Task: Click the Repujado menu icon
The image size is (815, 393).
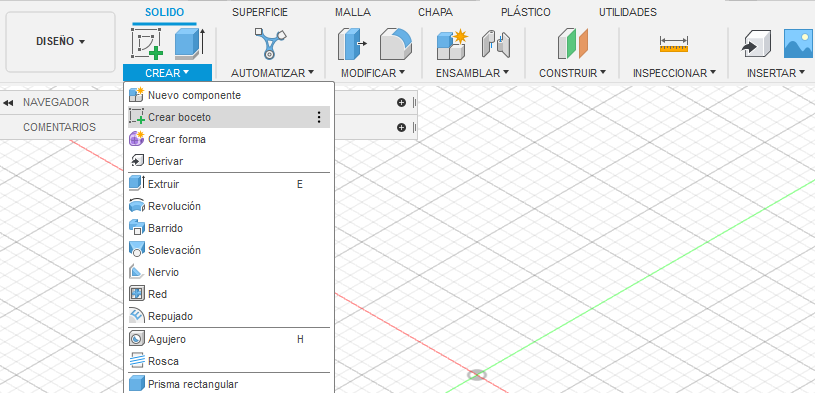Action: click(136, 316)
